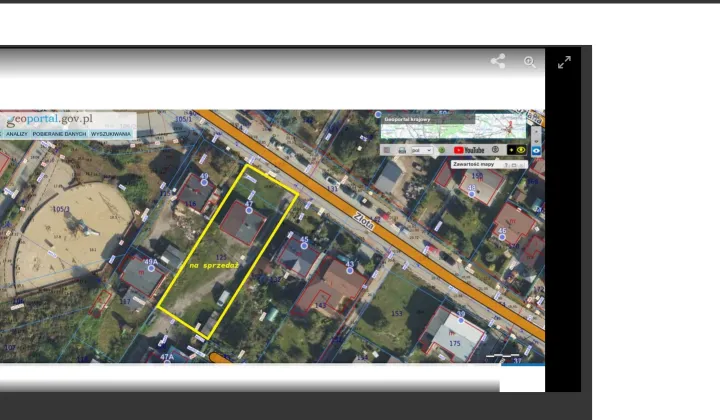The width and height of the screenshot is (720, 420).
Task: Open the WYSZUKIWANIA menu
Action: pos(110,133)
